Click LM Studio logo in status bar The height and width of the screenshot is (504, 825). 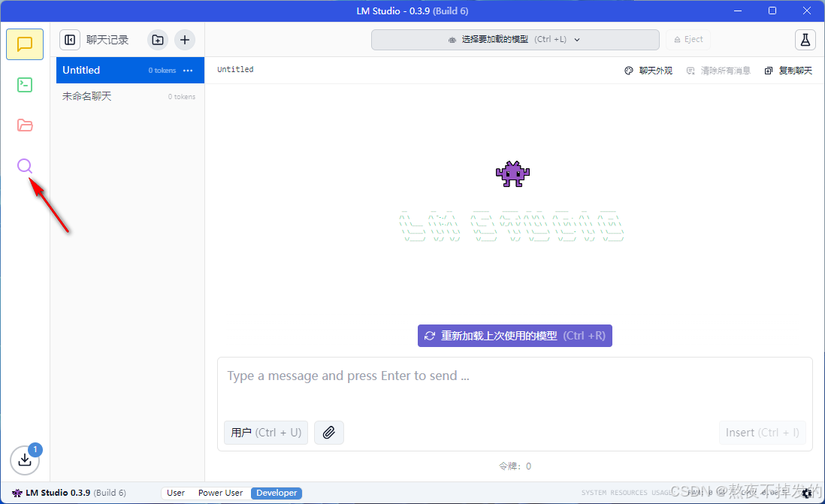pyautogui.click(x=17, y=493)
